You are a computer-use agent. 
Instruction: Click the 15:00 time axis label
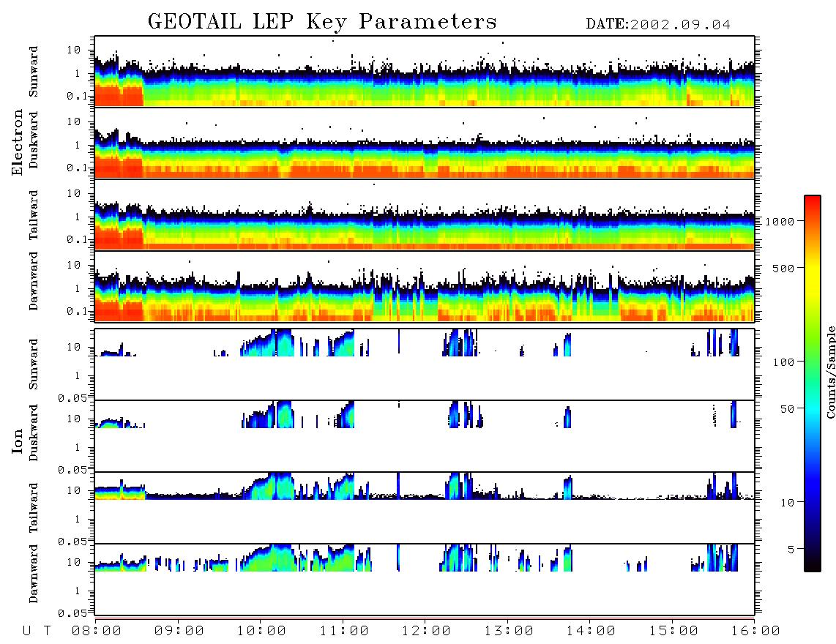673,631
